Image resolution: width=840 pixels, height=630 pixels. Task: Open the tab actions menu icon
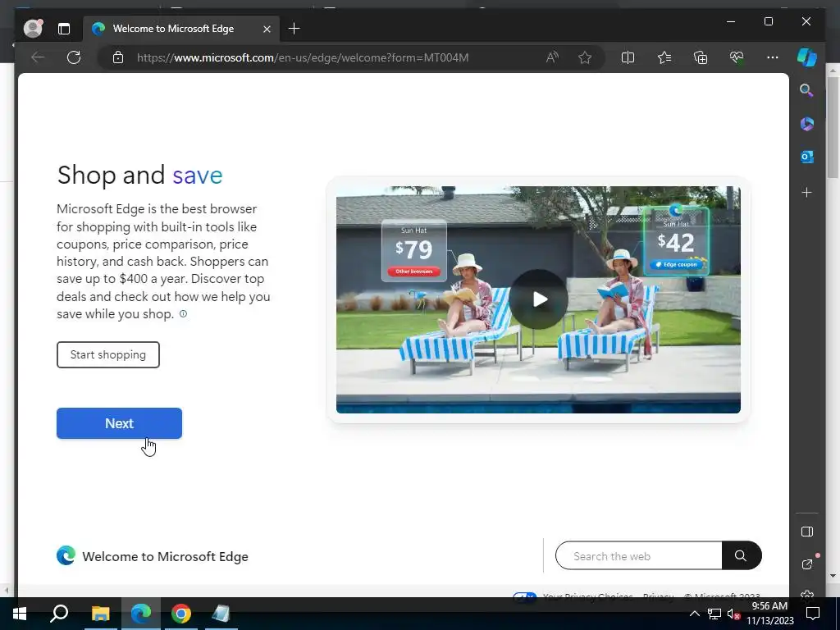coord(64,29)
